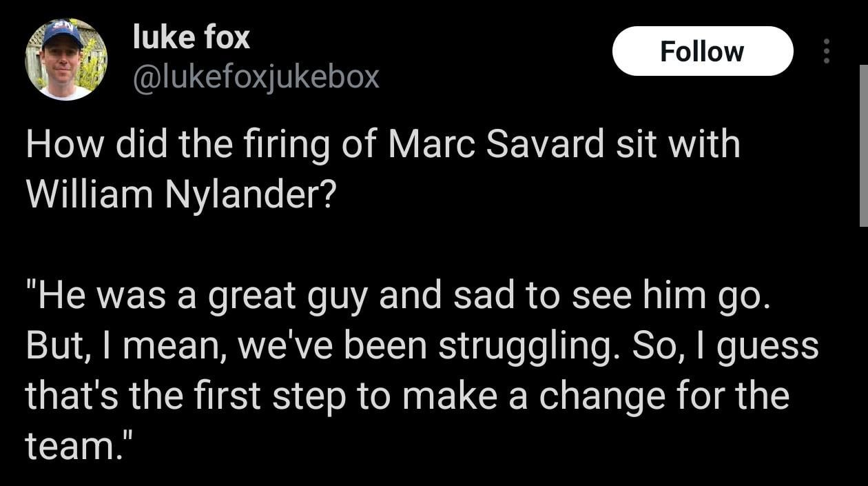The height and width of the screenshot is (486, 868).
Task: Click the "luke fox" display name
Action: pos(191,37)
